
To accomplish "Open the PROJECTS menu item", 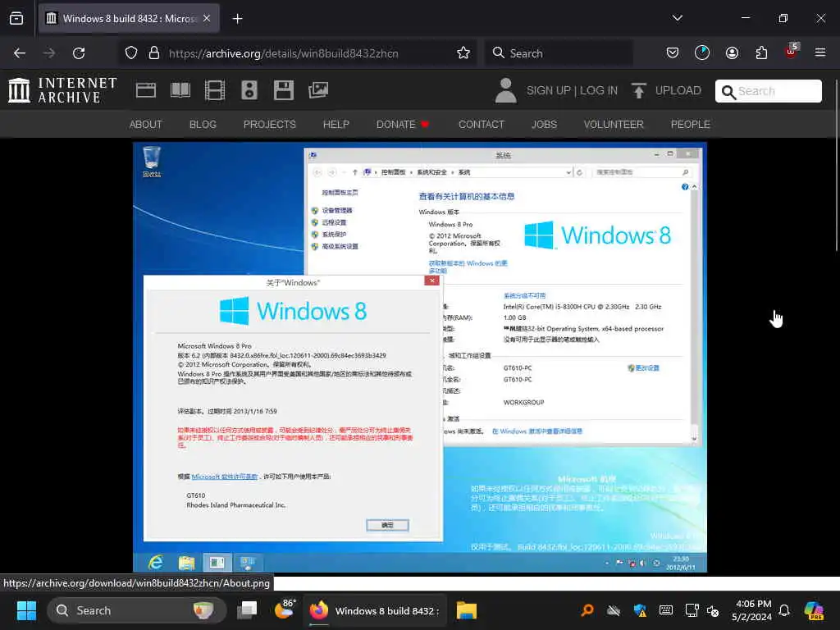I will tap(269, 125).
